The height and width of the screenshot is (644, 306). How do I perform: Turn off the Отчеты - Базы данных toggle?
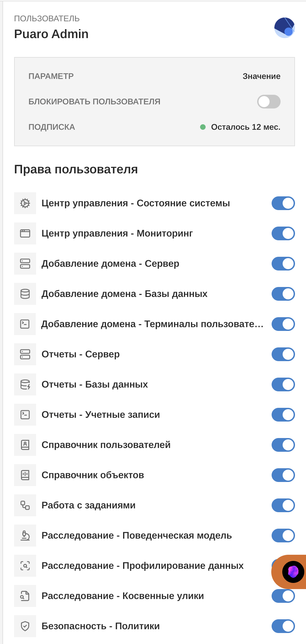[x=283, y=384]
